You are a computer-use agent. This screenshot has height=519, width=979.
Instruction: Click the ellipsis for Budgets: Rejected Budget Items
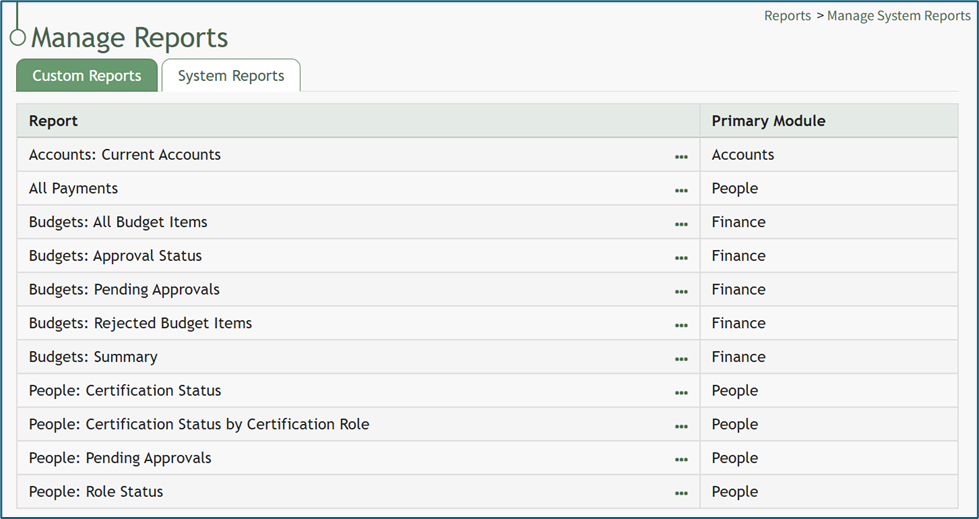(681, 325)
